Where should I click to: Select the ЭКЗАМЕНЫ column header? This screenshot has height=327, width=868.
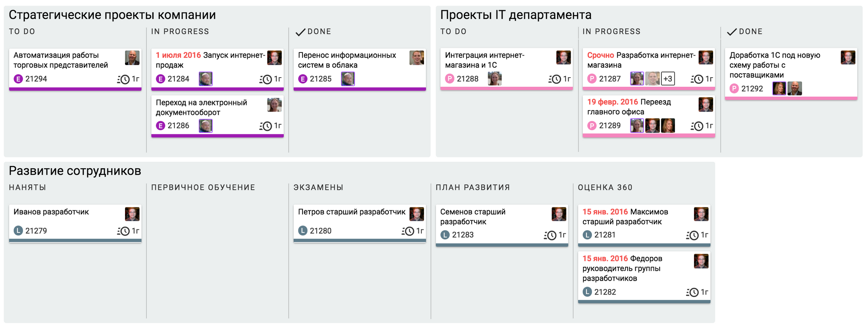318,187
